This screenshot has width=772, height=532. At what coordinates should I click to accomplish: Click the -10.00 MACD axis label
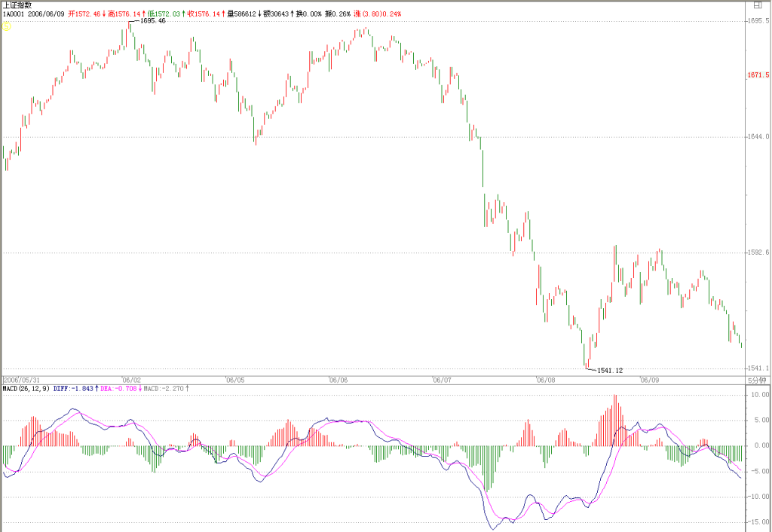coord(759,497)
